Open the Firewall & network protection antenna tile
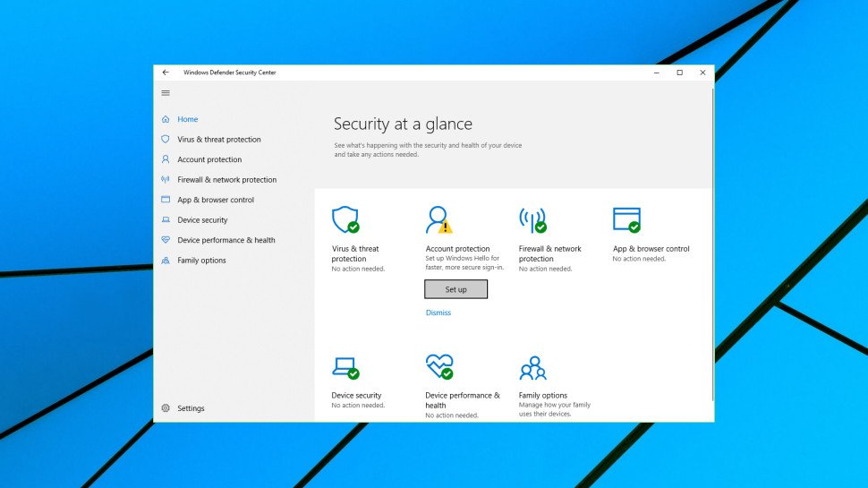 532,220
